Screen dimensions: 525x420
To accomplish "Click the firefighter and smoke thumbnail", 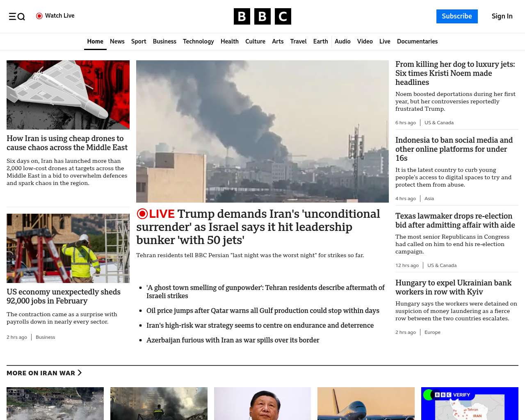I will 159,404.
